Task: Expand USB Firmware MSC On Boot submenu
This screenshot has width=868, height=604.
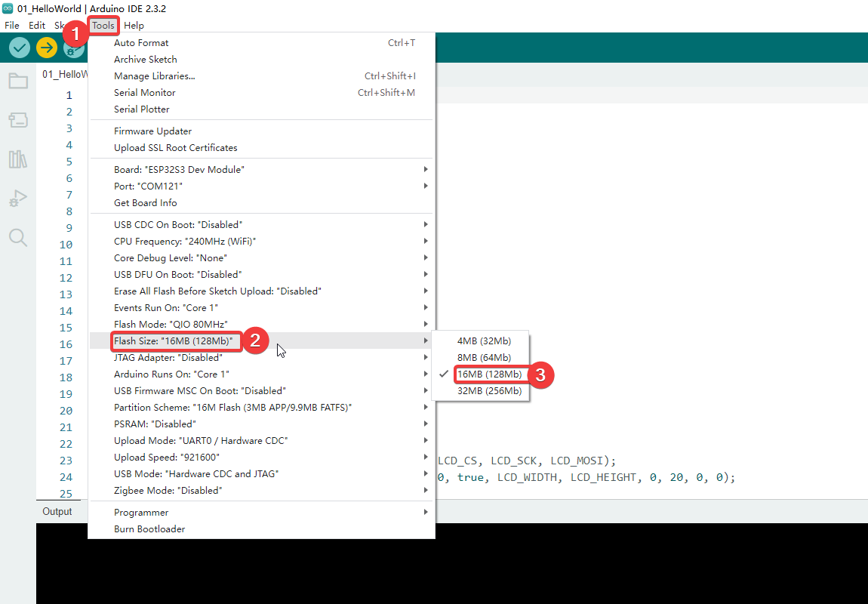Action: (x=261, y=391)
